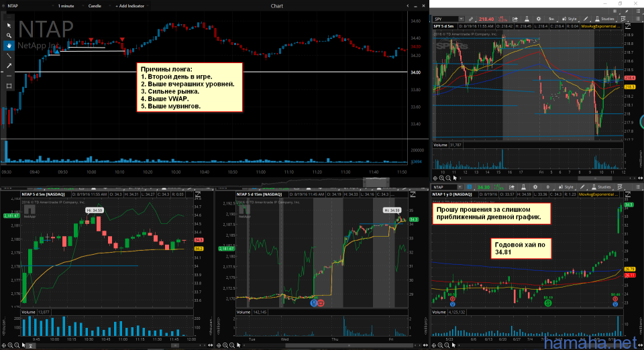Select the arrow drawing tool
The image size is (644, 350).
click(x=9, y=66)
